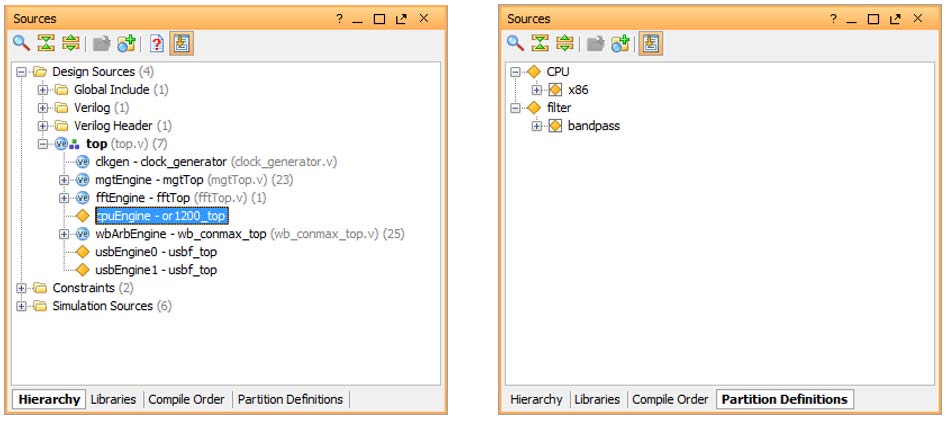Viewport: 948px width, 423px height.
Task: Switch to Libraries tab in the Design Sources panel
Action: (113, 399)
